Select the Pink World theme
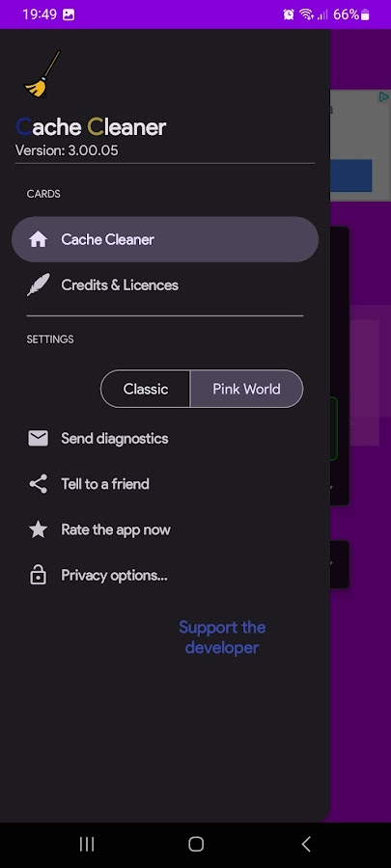The width and height of the screenshot is (391, 868). pos(246,389)
